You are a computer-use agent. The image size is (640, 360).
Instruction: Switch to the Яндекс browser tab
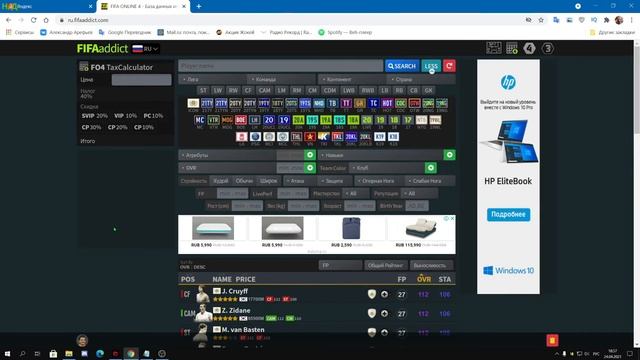coord(47,7)
